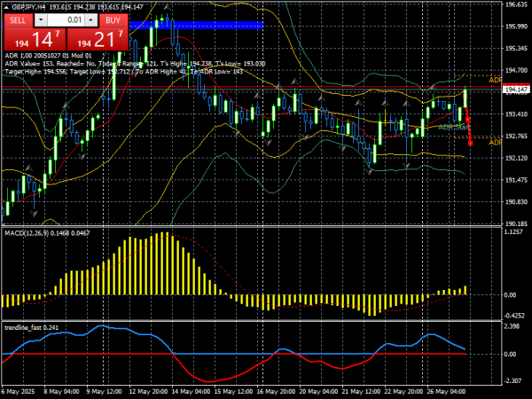Click the 195.345 price scale label

pyautogui.click(x=516, y=49)
